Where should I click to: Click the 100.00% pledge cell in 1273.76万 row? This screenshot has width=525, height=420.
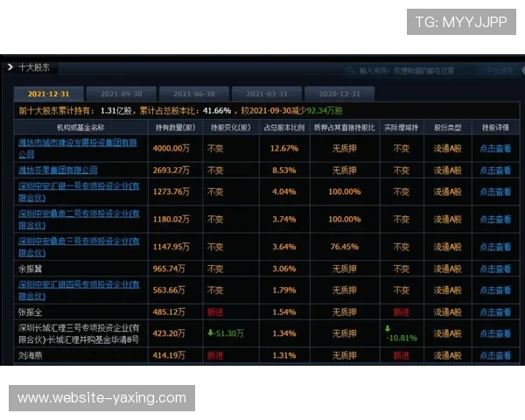[345, 192]
